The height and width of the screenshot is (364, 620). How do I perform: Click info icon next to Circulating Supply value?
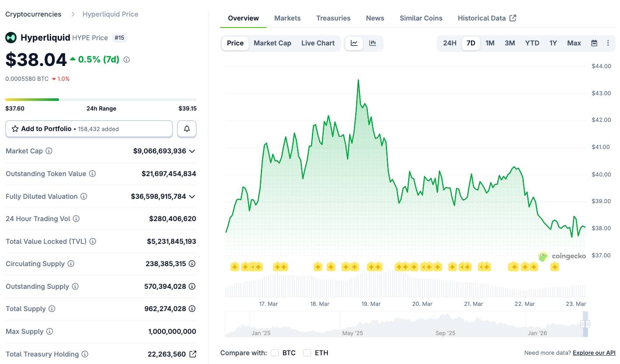pyautogui.click(x=192, y=263)
